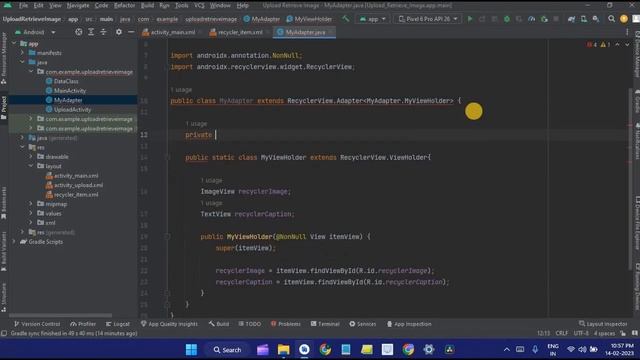
Task: Open the Layout Inspector button
Action: 603,324
